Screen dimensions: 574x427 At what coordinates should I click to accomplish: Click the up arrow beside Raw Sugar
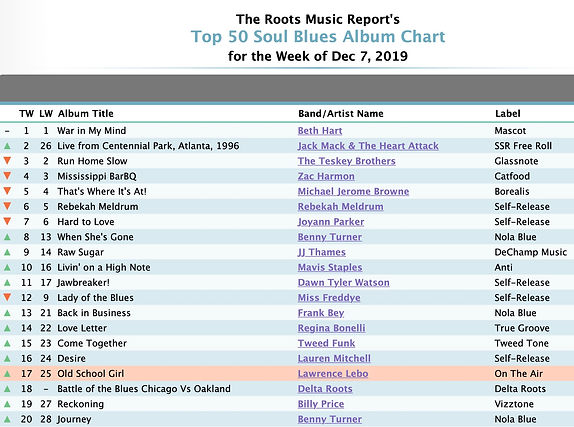[7, 252]
